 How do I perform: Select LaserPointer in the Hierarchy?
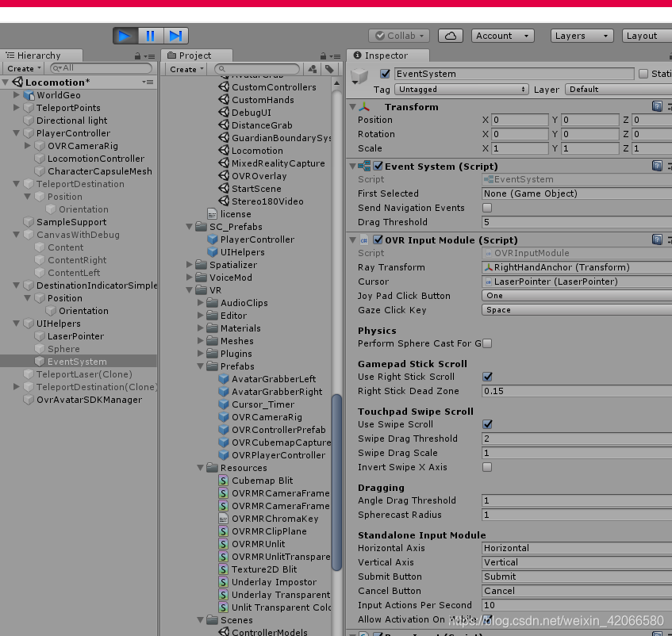pyautogui.click(x=75, y=336)
